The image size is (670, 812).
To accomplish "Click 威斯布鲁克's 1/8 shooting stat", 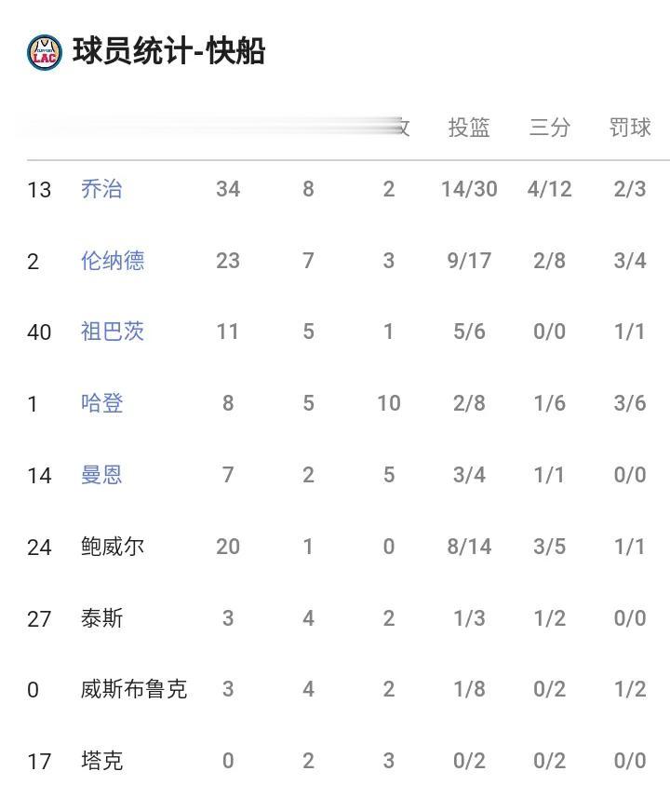I will [x=469, y=689].
